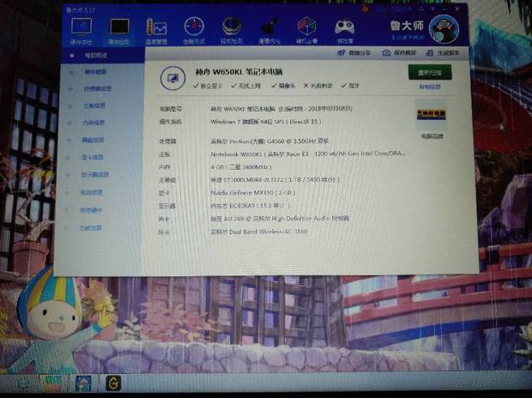This screenshot has width=532, height=398.
Task: Click 保存截屏 to save a screenshot
Action: [x=399, y=53]
